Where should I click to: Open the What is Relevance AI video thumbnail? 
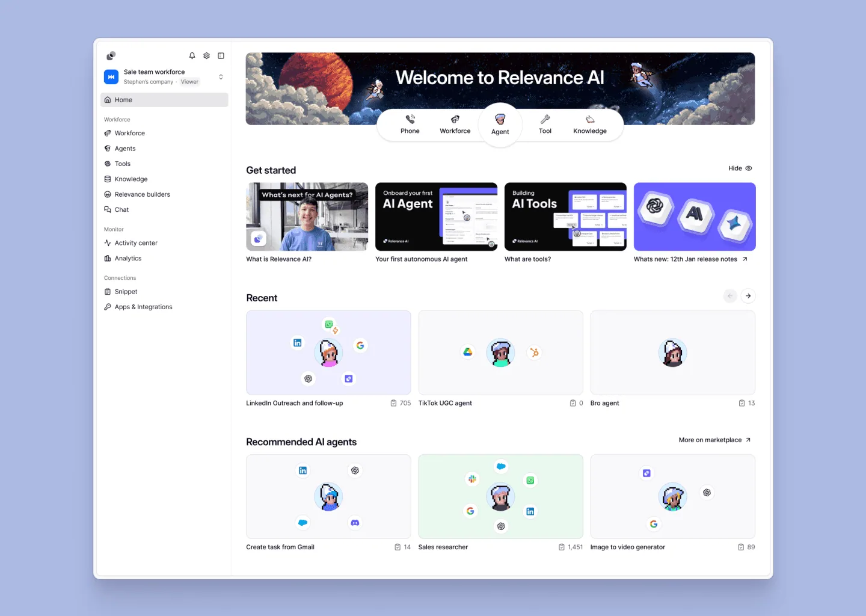(x=307, y=217)
